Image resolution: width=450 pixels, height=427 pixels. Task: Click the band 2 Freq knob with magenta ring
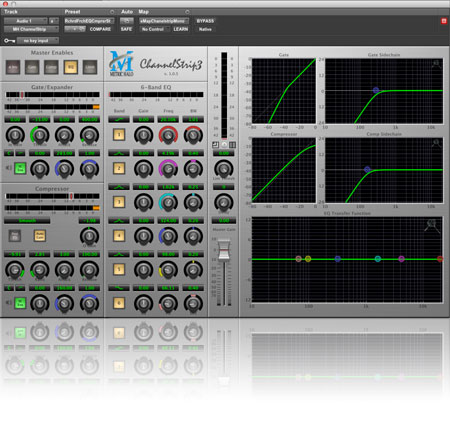point(168,169)
